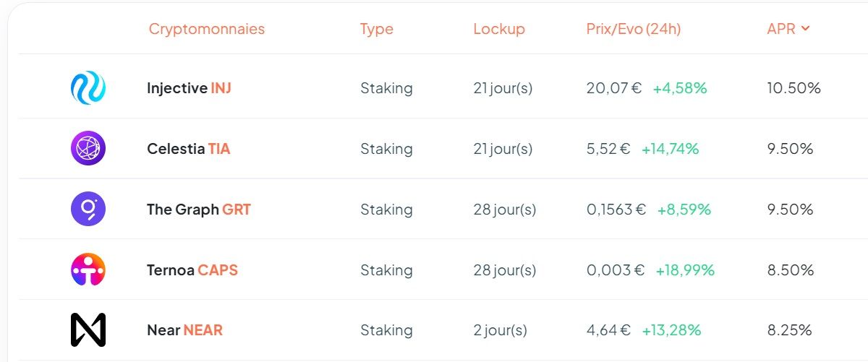Click Ternoa's +18,99% price change
Screen dimensions: 868x362
click(685, 270)
